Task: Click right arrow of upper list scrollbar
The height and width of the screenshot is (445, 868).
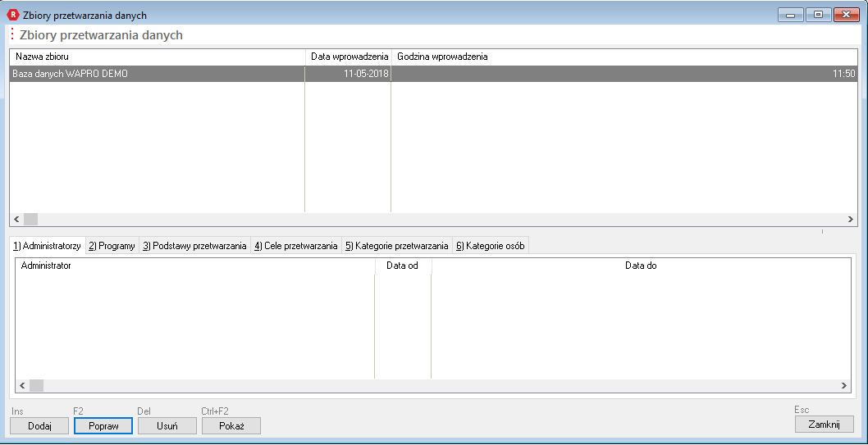Action: point(852,220)
